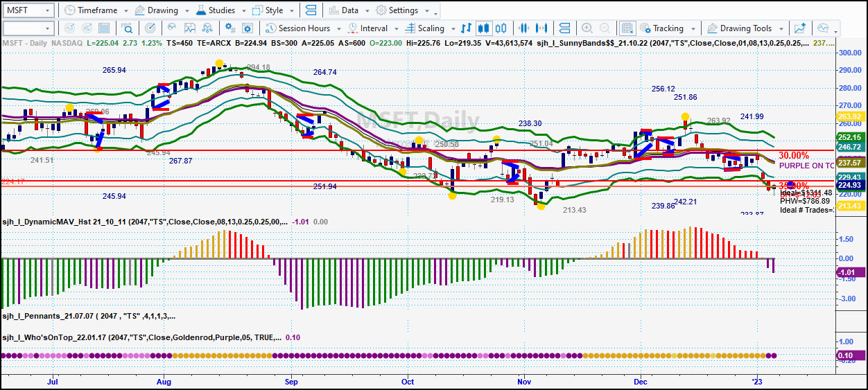Click the Scaling axis icon
Image resolution: width=868 pixels, height=390 pixels.
409,28
